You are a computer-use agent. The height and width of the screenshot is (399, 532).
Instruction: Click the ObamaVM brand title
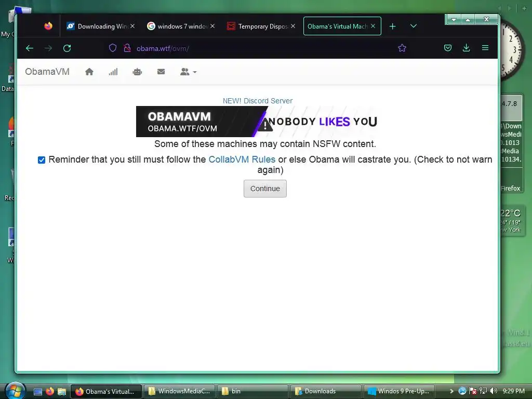47,72
